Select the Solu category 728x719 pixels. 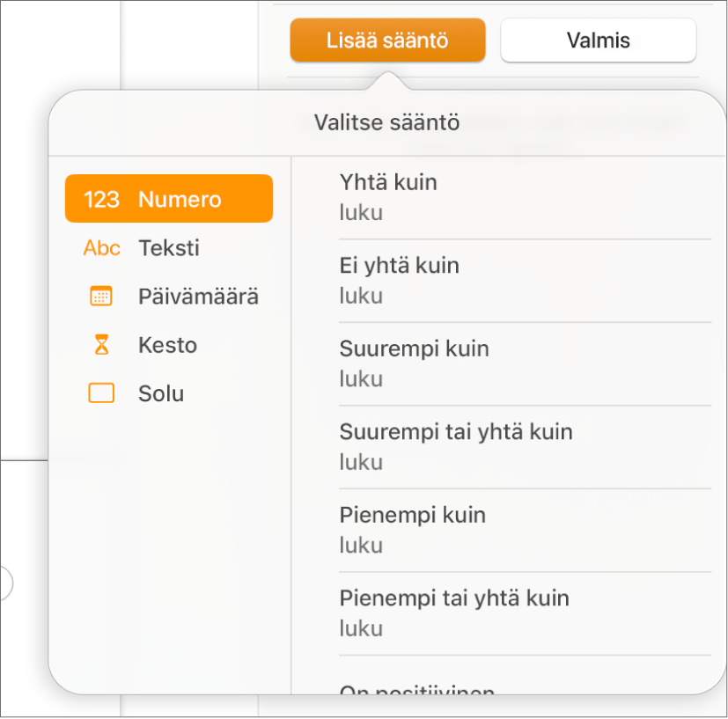(169, 393)
